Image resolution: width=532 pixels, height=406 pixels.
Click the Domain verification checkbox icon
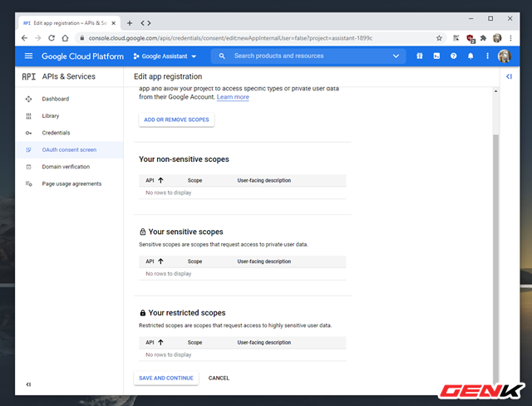pyautogui.click(x=28, y=167)
